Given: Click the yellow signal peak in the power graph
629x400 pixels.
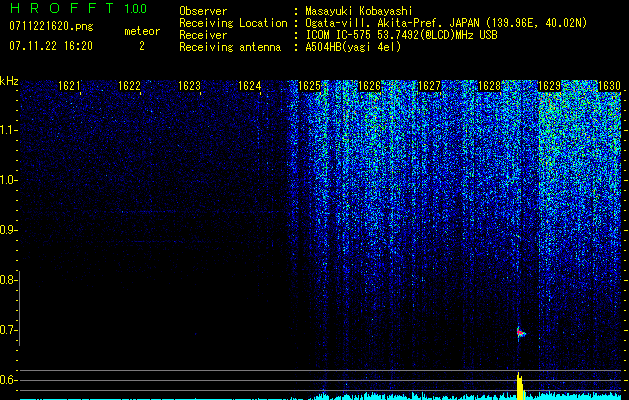Looking at the screenshot, I should click(x=520, y=386).
